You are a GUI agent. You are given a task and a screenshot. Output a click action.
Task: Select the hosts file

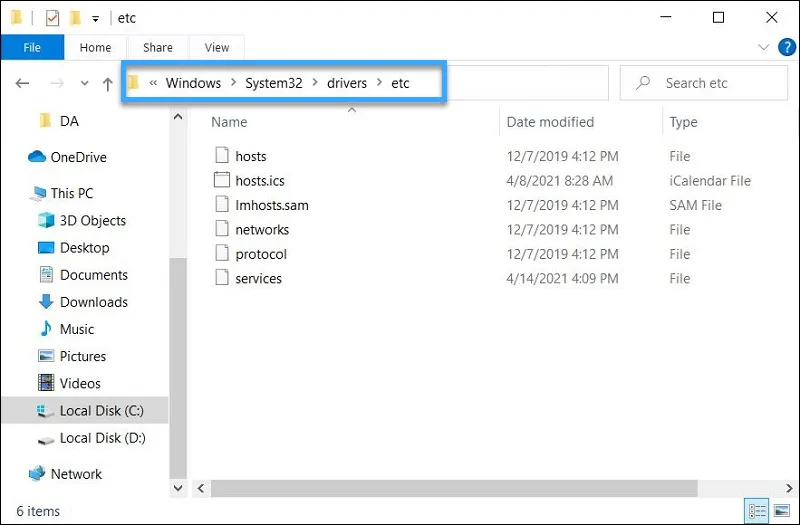(251, 156)
